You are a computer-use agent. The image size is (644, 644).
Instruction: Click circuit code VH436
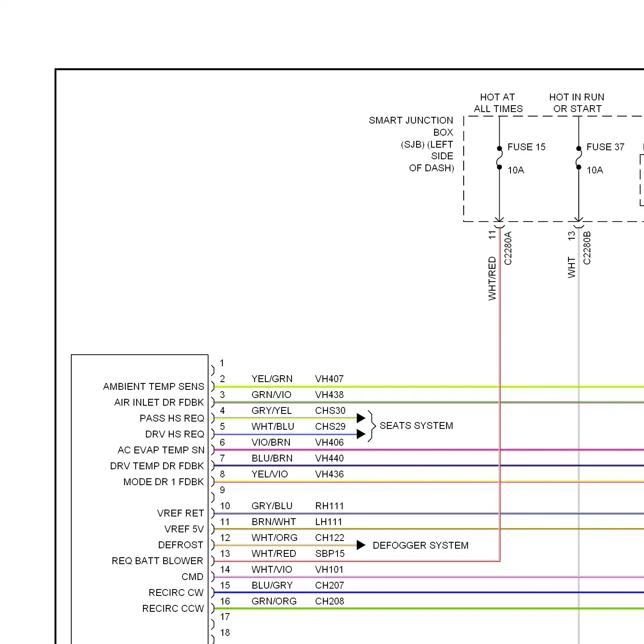(x=329, y=474)
